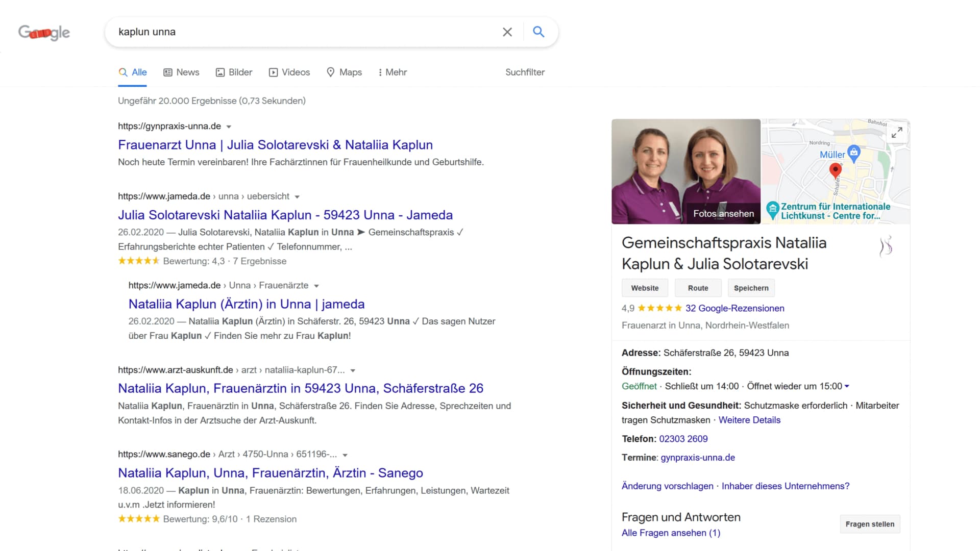
Task: Clear the search field with the X icon
Action: (x=507, y=32)
